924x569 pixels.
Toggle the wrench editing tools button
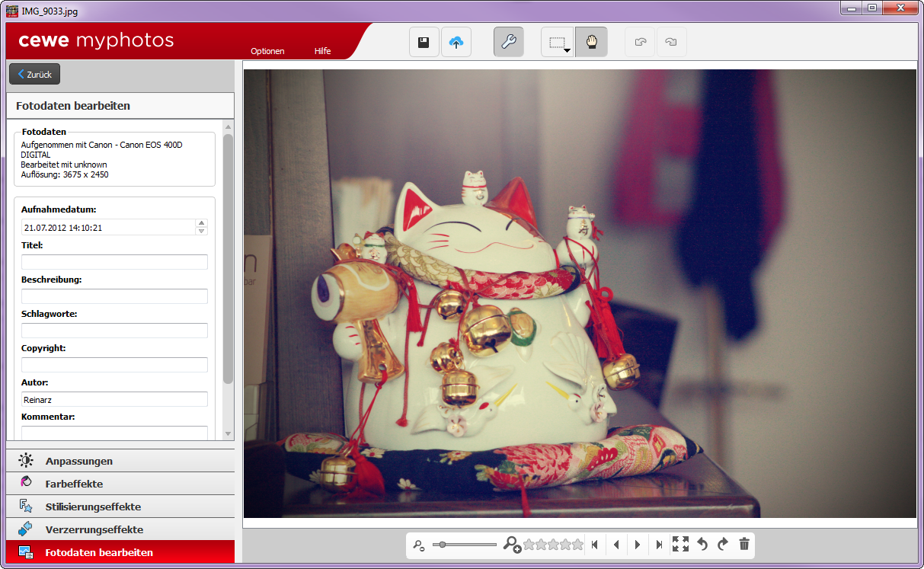pyautogui.click(x=508, y=43)
